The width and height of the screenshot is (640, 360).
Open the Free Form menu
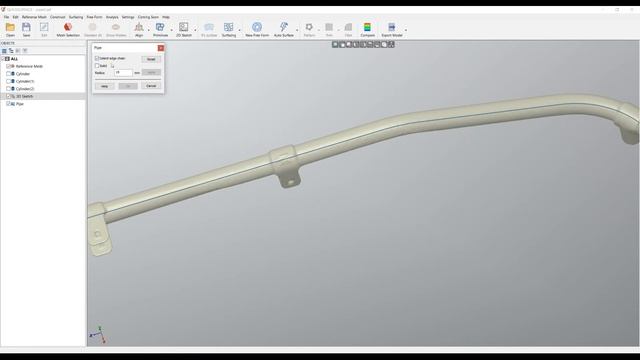click(94, 17)
